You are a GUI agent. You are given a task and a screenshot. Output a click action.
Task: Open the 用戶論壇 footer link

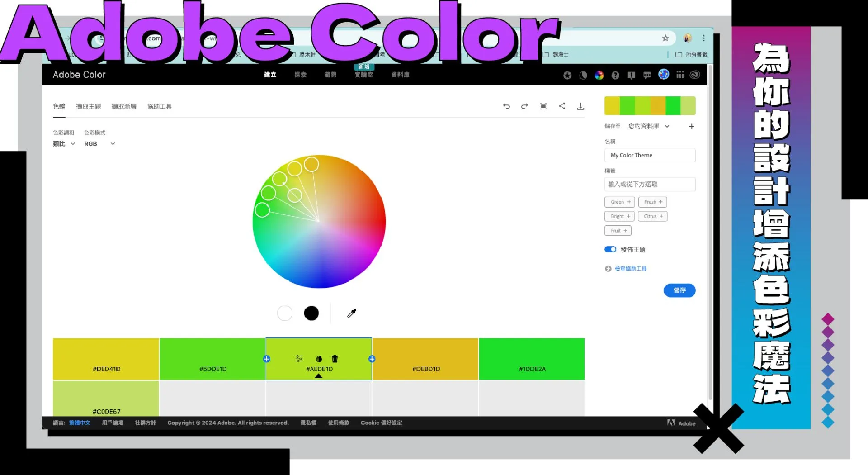pyautogui.click(x=113, y=423)
